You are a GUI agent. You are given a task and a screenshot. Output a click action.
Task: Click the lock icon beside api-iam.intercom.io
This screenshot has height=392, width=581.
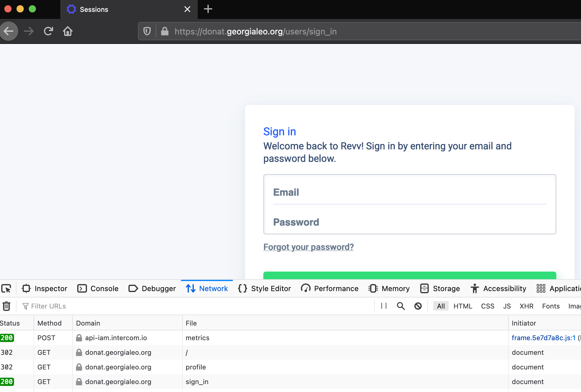click(79, 338)
